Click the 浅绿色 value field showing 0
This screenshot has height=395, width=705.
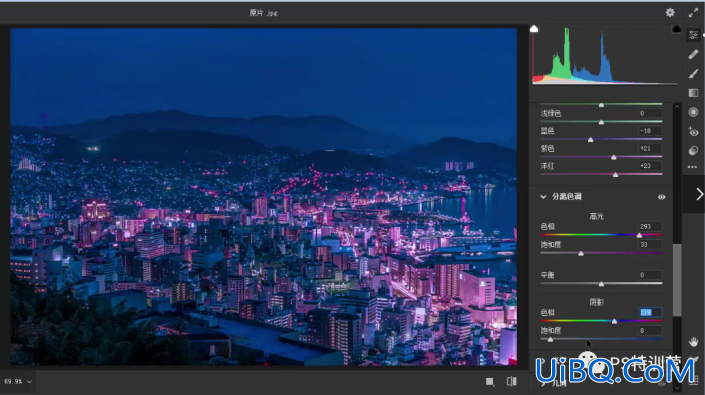click(x=650, y=113)
